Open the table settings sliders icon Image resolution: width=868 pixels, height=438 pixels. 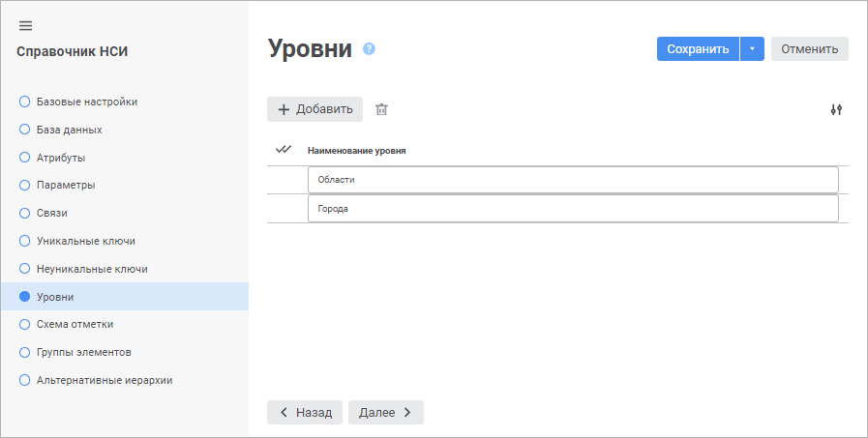(x=836, y=109)
